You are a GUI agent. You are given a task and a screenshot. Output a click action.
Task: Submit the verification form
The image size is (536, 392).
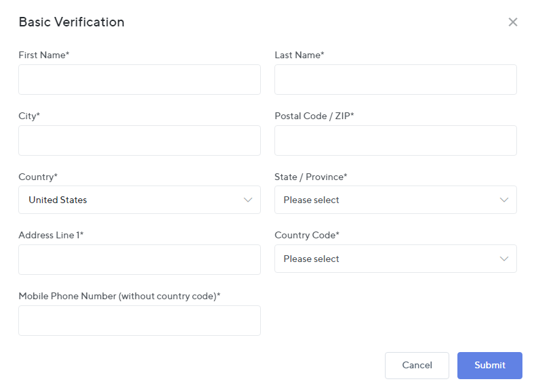[x=489, y=365]
